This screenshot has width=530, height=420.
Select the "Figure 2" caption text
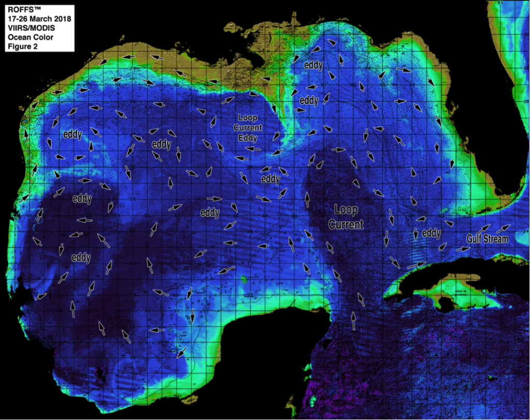click(x=21, y=47)
